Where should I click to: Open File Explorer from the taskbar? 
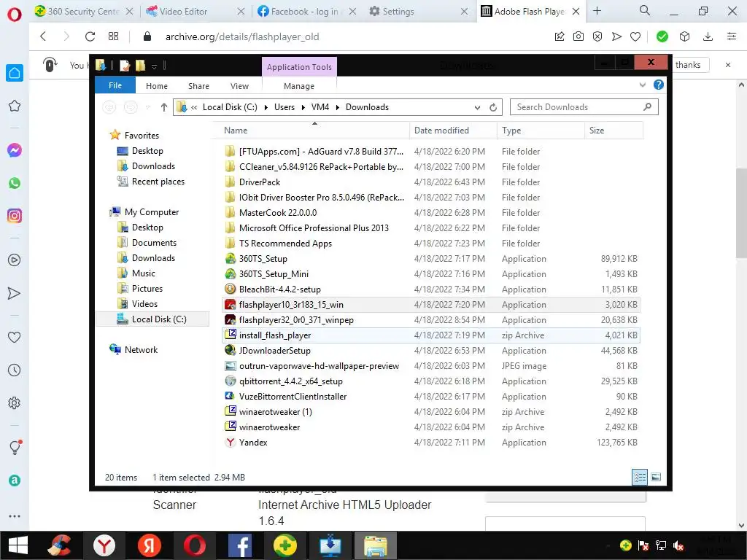point(376,545)
